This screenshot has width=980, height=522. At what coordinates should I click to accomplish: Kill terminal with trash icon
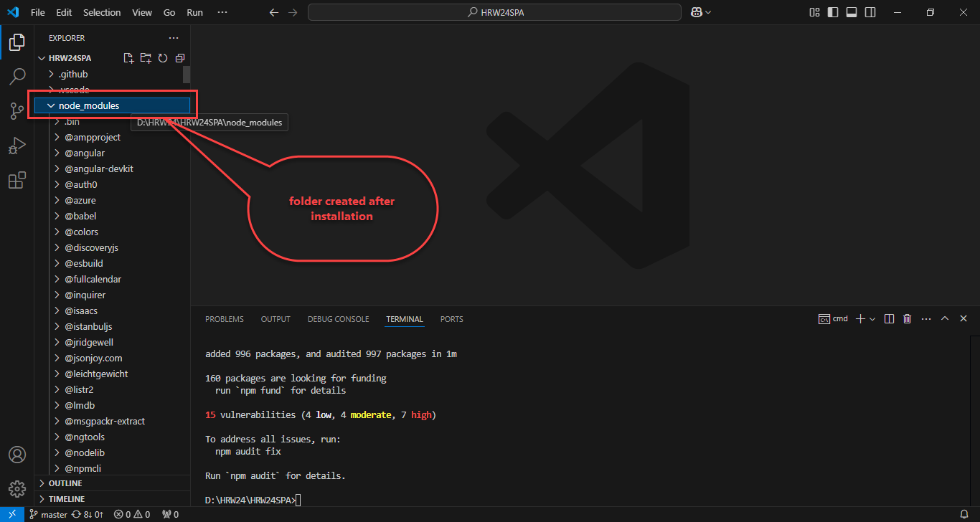(907, 319)
